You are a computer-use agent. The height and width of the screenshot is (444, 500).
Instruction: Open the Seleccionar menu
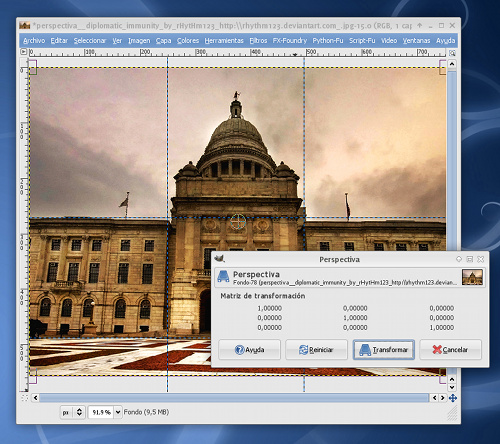(x=90, y=41)
